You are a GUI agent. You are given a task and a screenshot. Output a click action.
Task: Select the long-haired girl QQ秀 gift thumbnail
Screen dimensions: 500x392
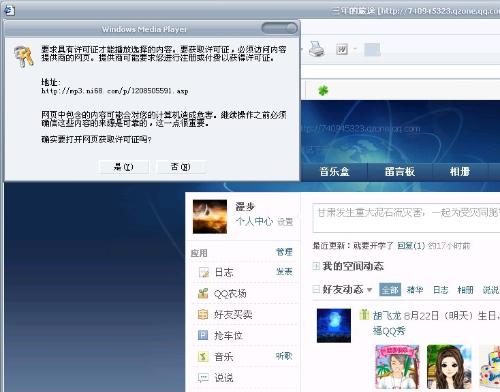click(x=449, y=366)
